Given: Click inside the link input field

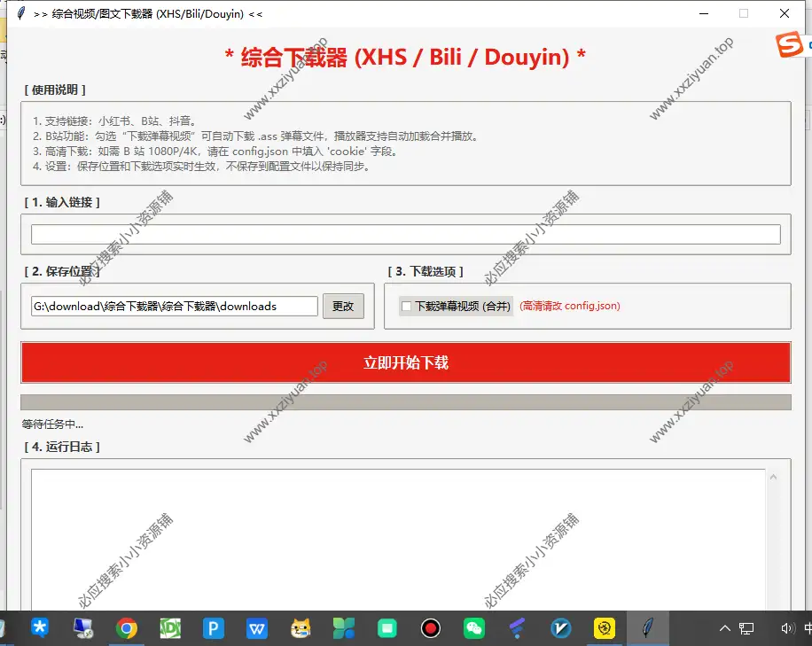Looking at the screenshot, I should (x=406, y=236).
